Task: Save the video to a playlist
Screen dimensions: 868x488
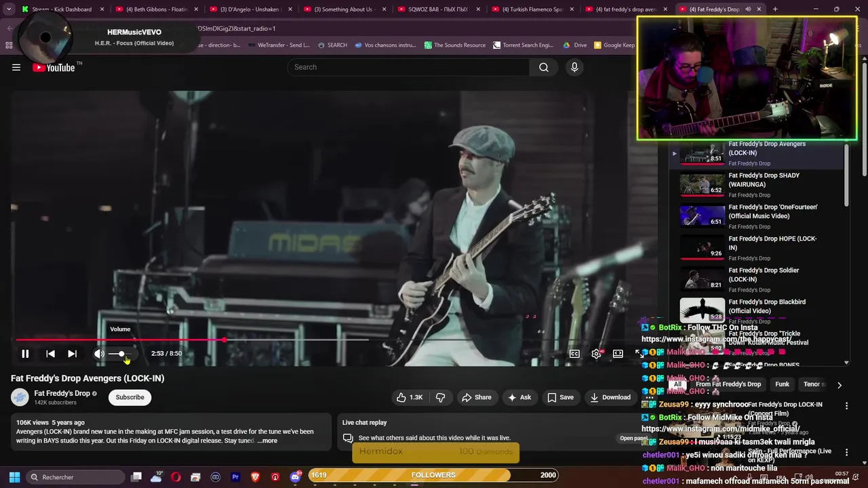Action: pos(561,397)
